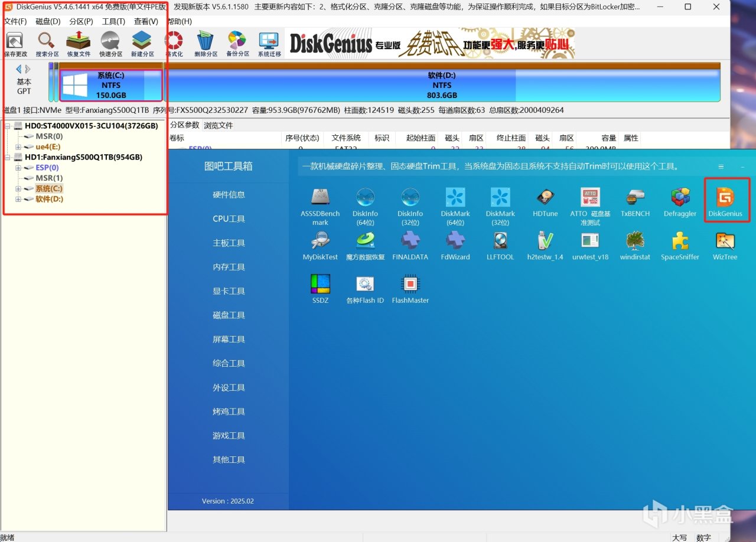
Task: Launch the ATTO 磁盘基准测试 tool
Action: pyautogui.click(x=590, y=207)
